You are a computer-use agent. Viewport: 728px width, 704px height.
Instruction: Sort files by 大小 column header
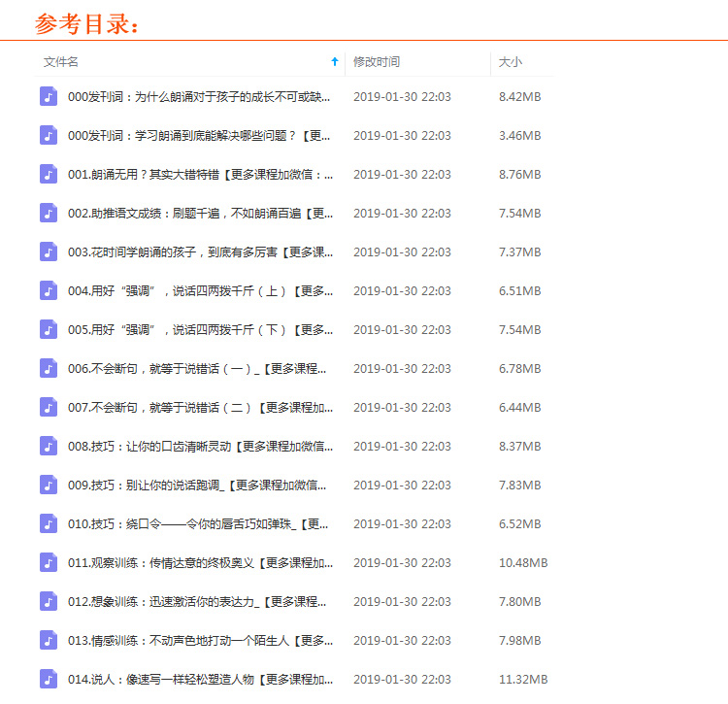click(x=510, y=61)
